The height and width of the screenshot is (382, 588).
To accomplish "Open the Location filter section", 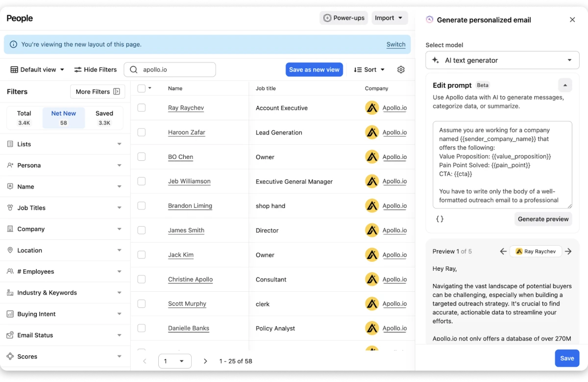I will pos(65,250).
